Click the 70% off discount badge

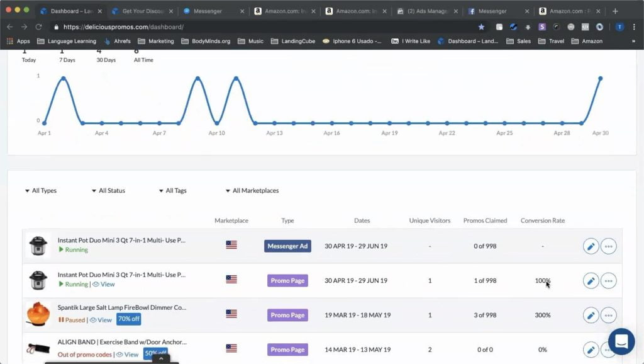(128, 319)
